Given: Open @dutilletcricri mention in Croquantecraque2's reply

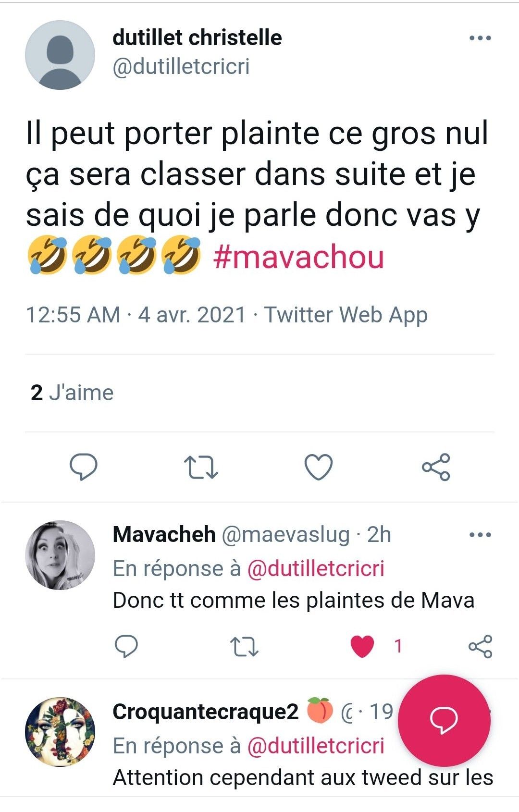Looking at the screenshot, I should (x=316, y=746).
